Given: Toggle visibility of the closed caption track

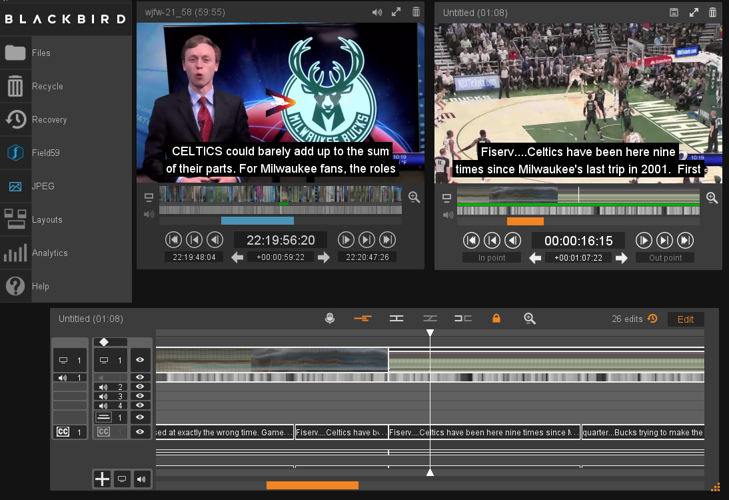Looking at the screenshot, I should [140, 432].
